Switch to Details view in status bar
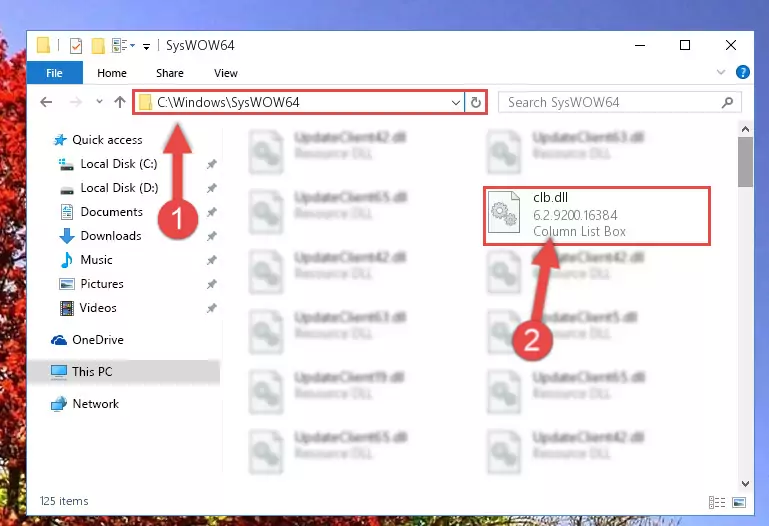Screen dimensions: 769x526 point(717,502)
